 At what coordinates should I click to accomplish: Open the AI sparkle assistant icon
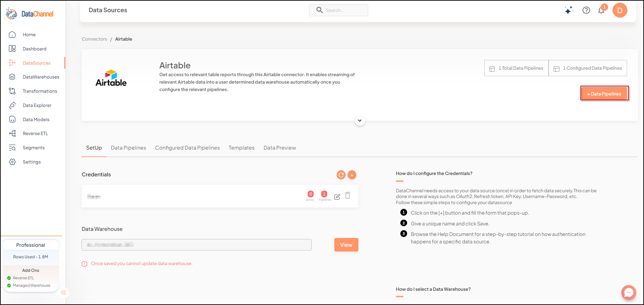[x=569, y=10]
